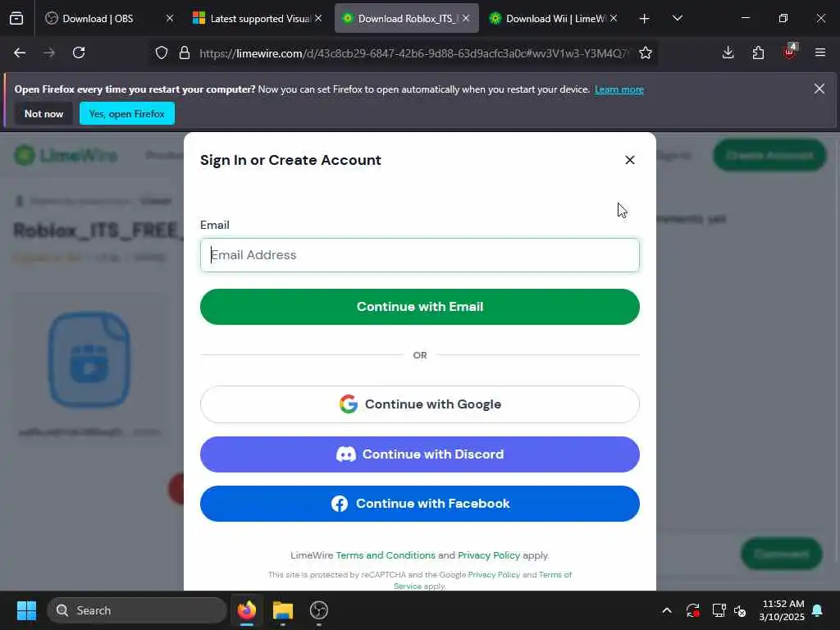The width and height of the screenshot is (840, 630).
Task: Open LimeWire Terms and Conditions link
Action: click(386, 555)
